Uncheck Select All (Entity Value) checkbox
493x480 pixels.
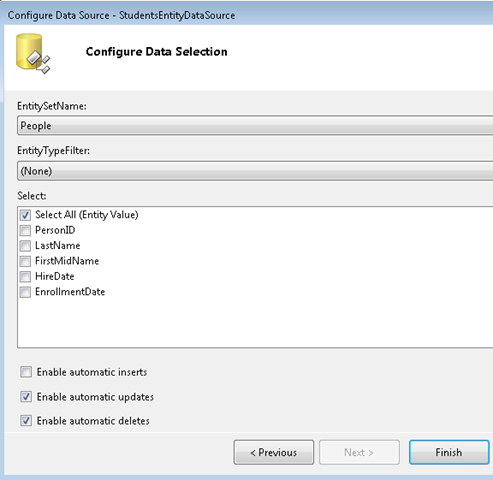25,215
